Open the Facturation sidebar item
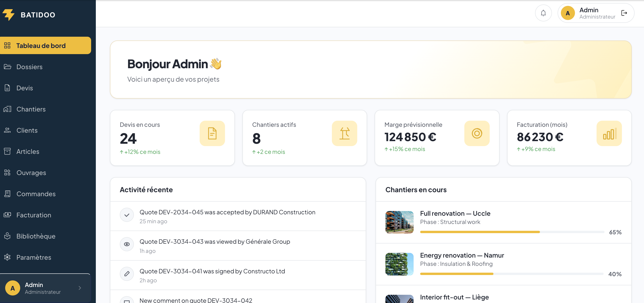 click(46, 215)
